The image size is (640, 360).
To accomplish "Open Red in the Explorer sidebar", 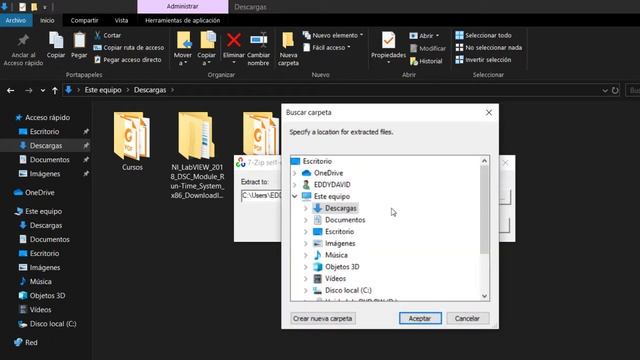I will pyautogui.click(x=26, y=342).
